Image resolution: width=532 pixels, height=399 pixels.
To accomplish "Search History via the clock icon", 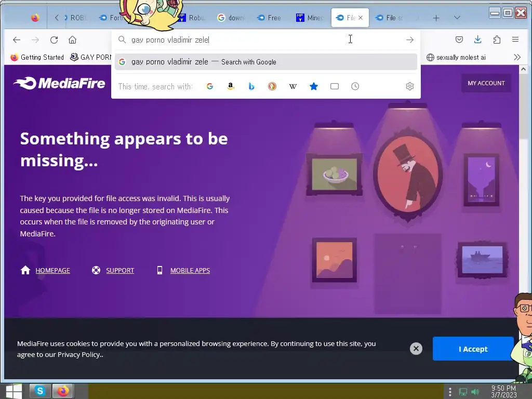I will (x=355, y=86).
